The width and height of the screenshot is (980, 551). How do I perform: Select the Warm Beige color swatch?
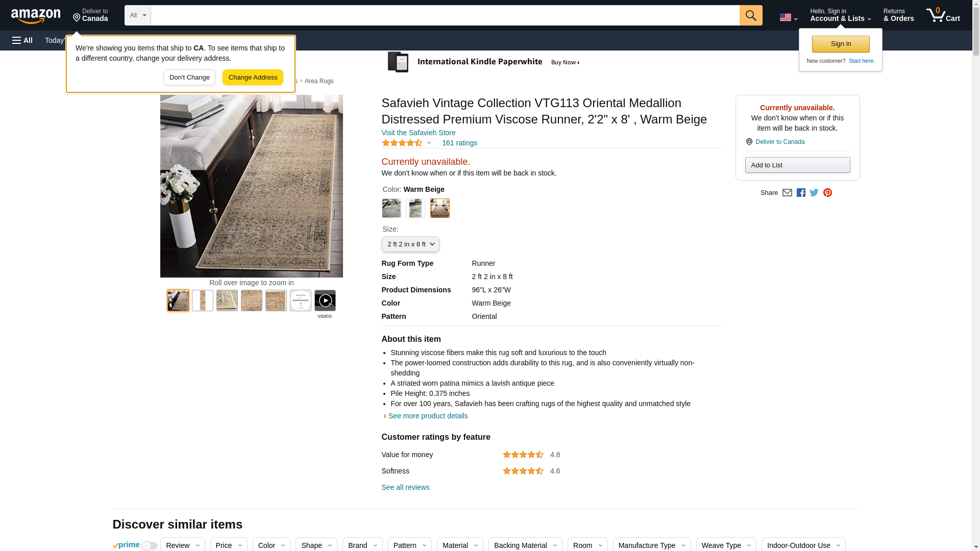[439, 208]
